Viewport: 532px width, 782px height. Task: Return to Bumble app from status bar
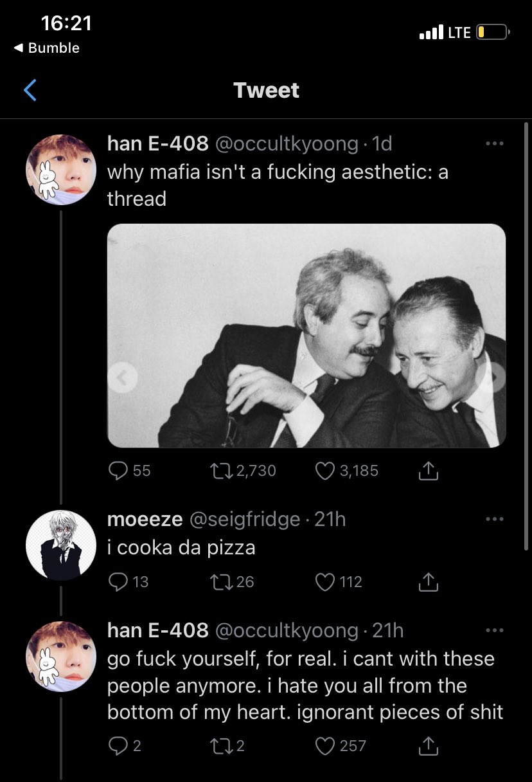tap(46, 48)
